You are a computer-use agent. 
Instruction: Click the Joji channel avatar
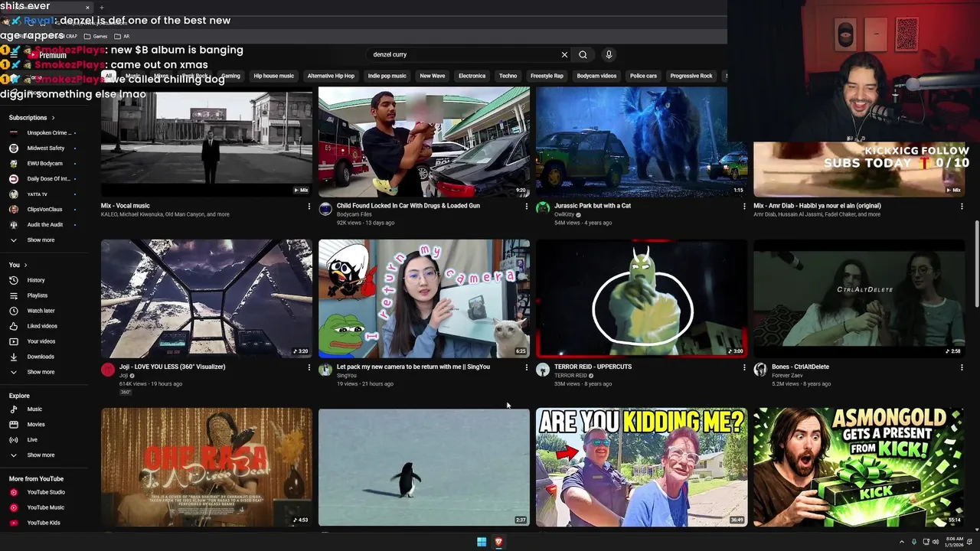coord(108,370)
